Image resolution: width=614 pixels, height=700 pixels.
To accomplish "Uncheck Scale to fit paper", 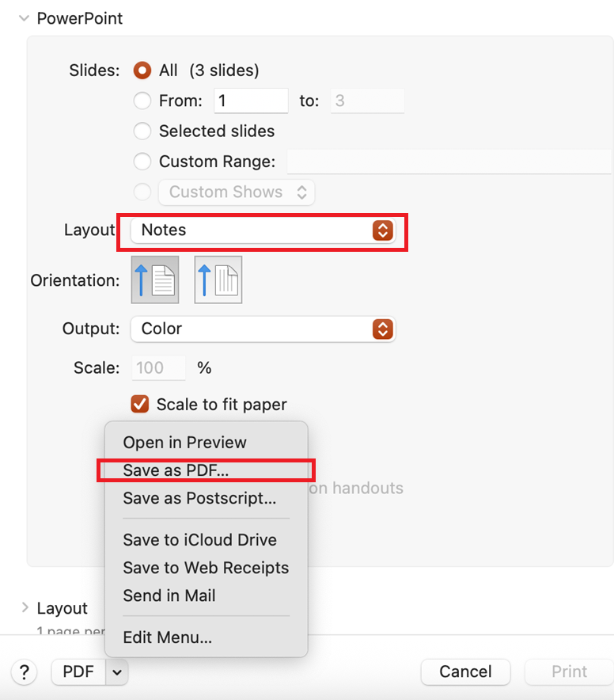I will (x=140, y=404).
